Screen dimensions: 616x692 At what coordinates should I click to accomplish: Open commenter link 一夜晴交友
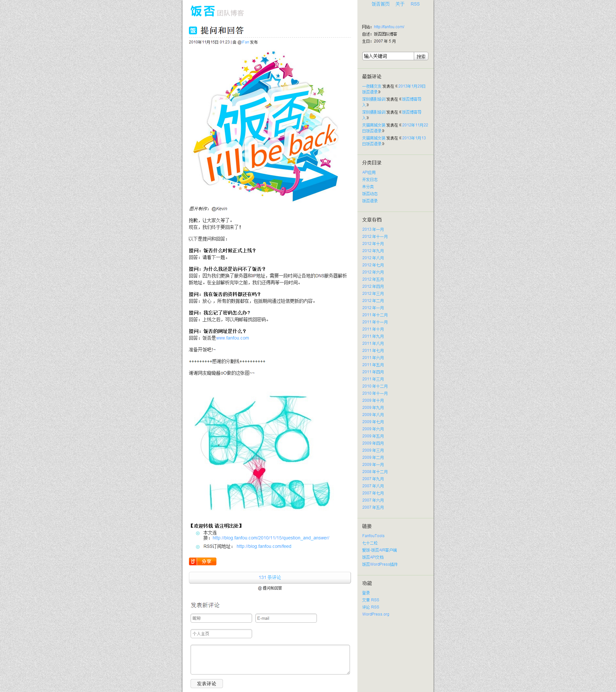coord(371,86)
